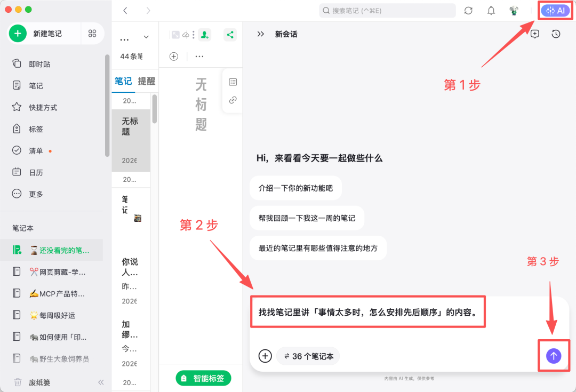
Task: Select suggestion 帮我回顾一下我这一周的笔记
Action: point(307,218)
